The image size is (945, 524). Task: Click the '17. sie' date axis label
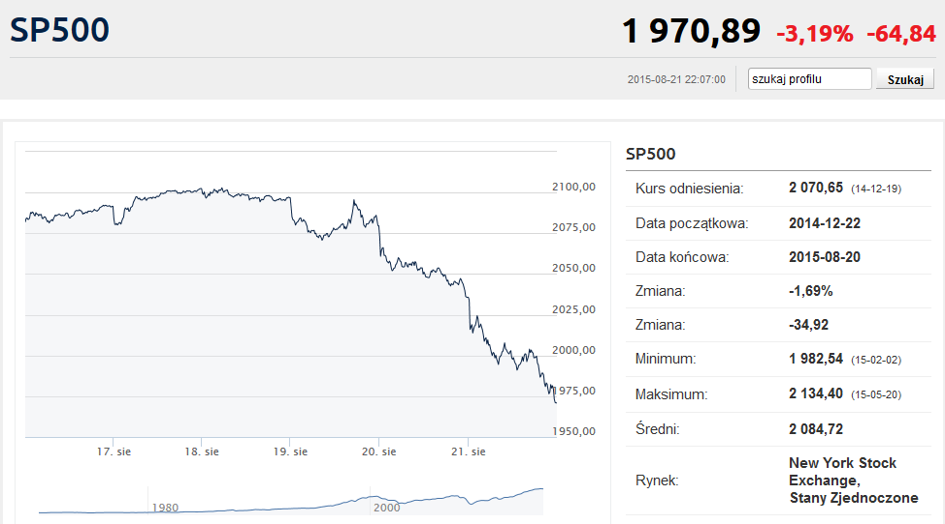[114, 452]
